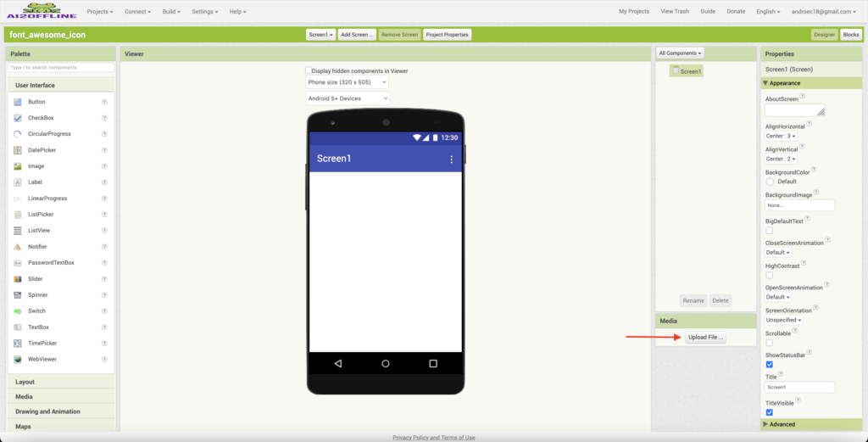Open the Help menu

pos(238,12)
